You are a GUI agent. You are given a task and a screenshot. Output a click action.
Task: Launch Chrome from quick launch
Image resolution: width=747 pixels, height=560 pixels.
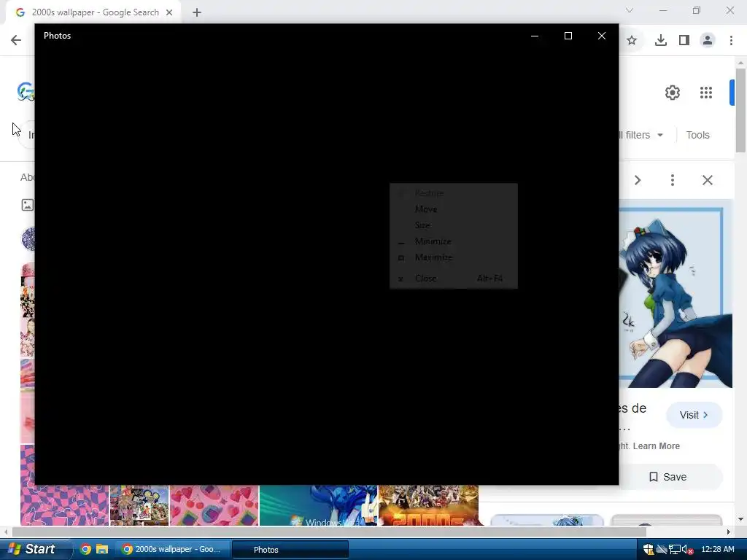tap(86, 550)
